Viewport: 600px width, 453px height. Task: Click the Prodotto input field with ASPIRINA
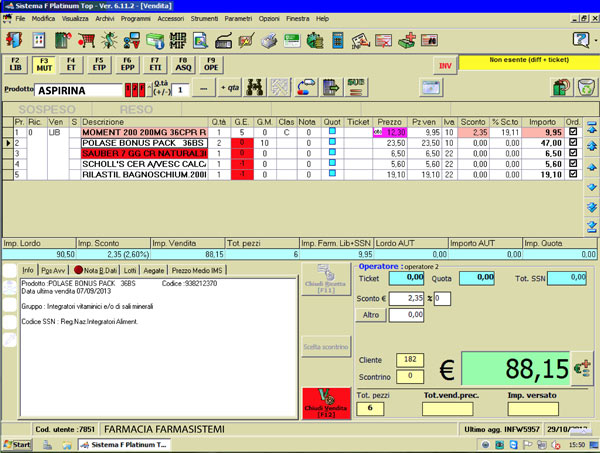coord(78,90)
